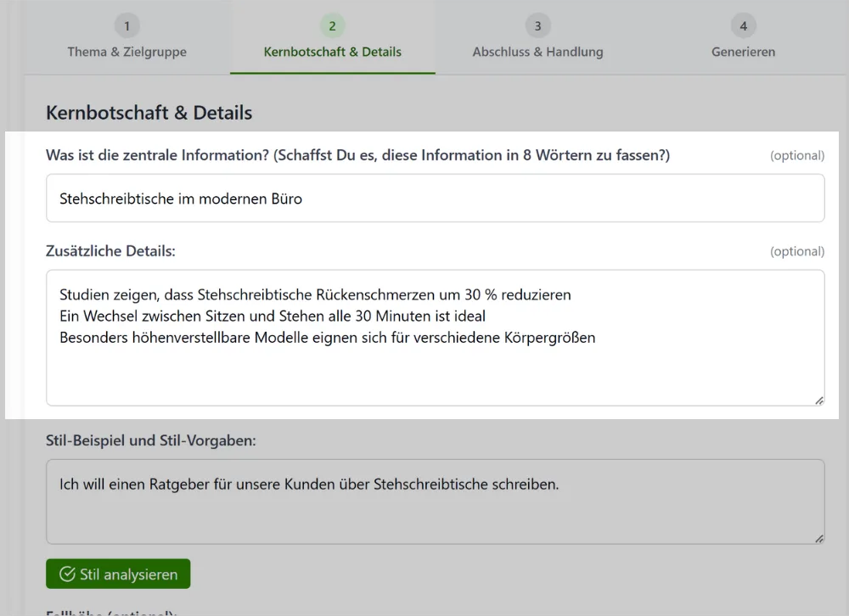Click the 'Was ist die zentrale Information?' label
Image resolution: width=849 pixels, height=616 pixels.
coord(358,155)
